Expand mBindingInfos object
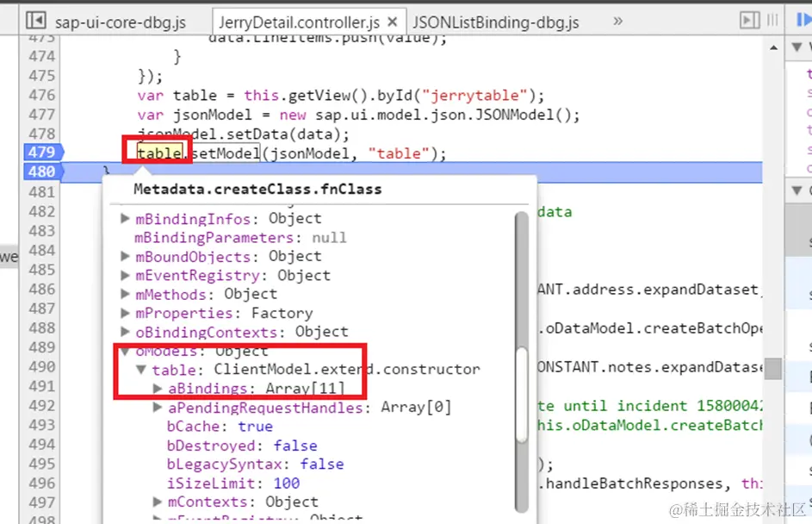812x524 pixels. tap(125, 218)
